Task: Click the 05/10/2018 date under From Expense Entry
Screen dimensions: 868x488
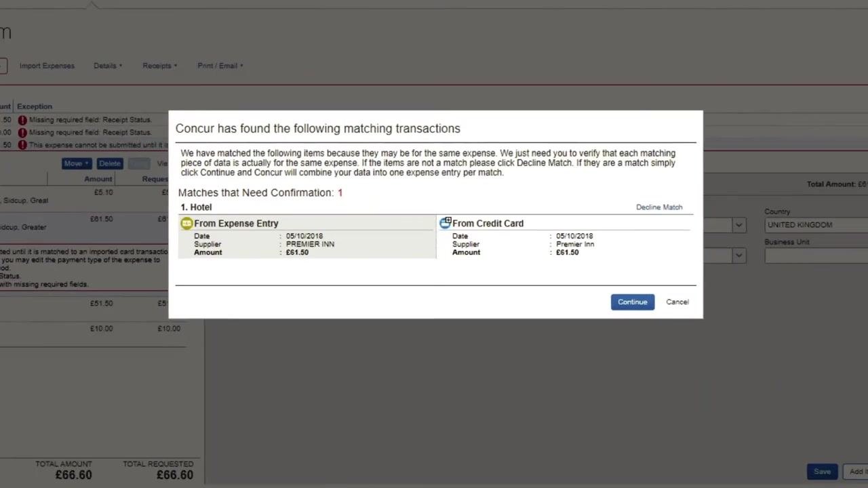Action: [x=304, y=237]
